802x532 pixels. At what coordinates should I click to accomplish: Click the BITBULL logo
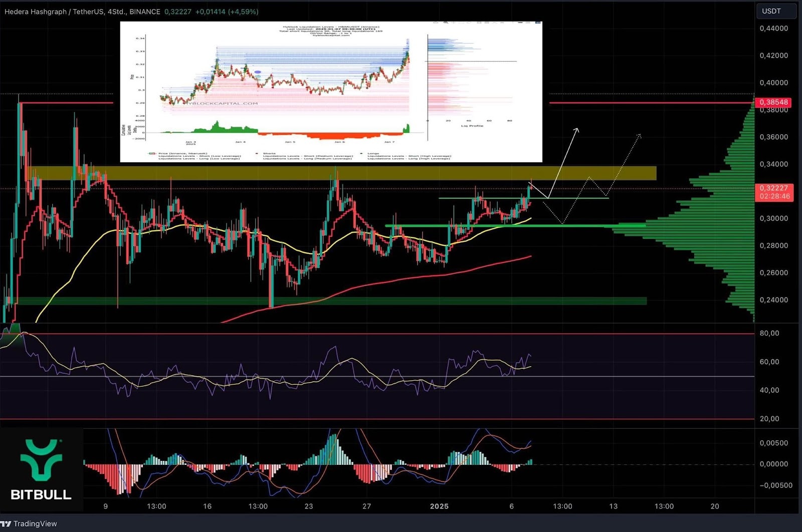pos(41,469)
